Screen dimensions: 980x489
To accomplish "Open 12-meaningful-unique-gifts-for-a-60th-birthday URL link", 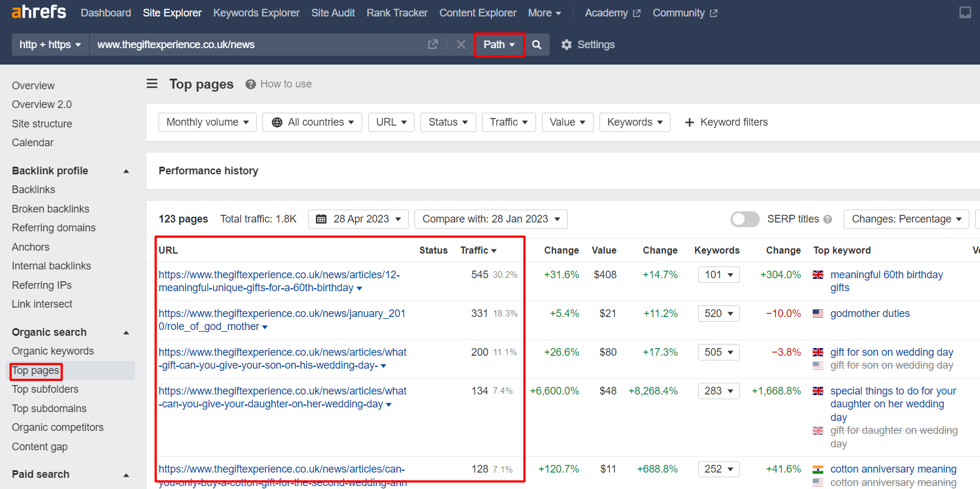I will tap(279, 281).
